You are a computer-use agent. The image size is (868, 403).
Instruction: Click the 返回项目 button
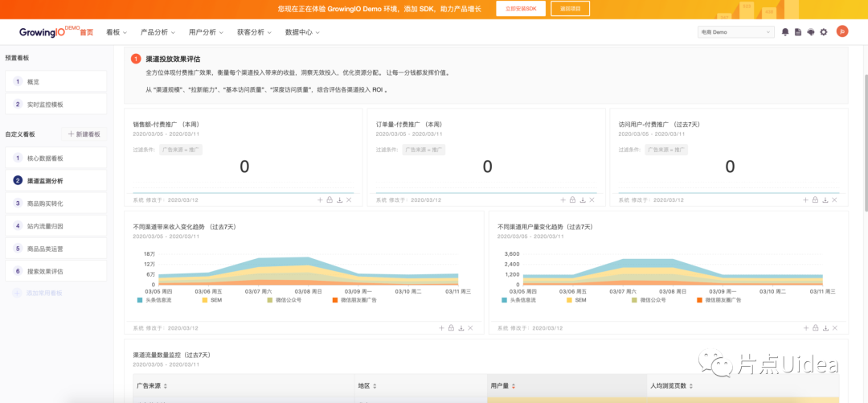click(570, 9)
